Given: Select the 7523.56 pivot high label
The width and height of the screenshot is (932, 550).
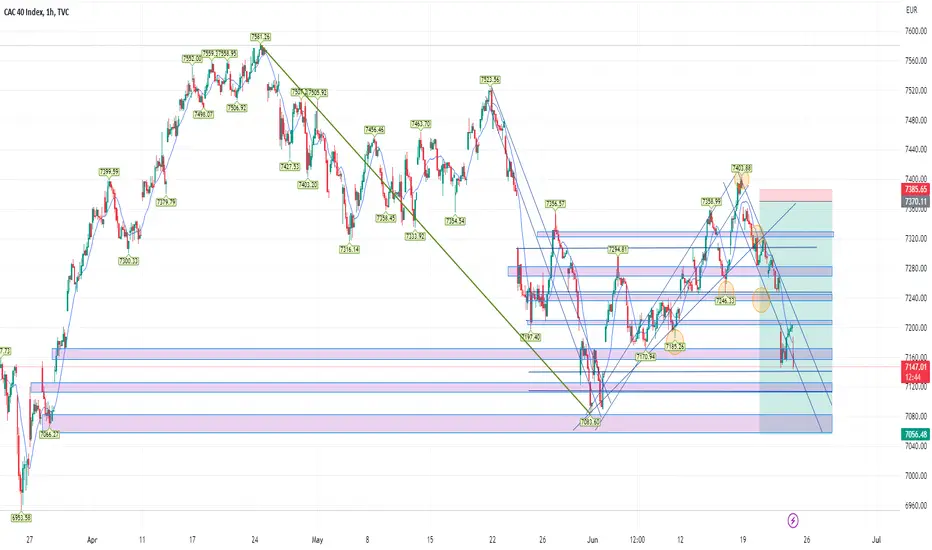Looking at the screenshot, I should (490, 80).
